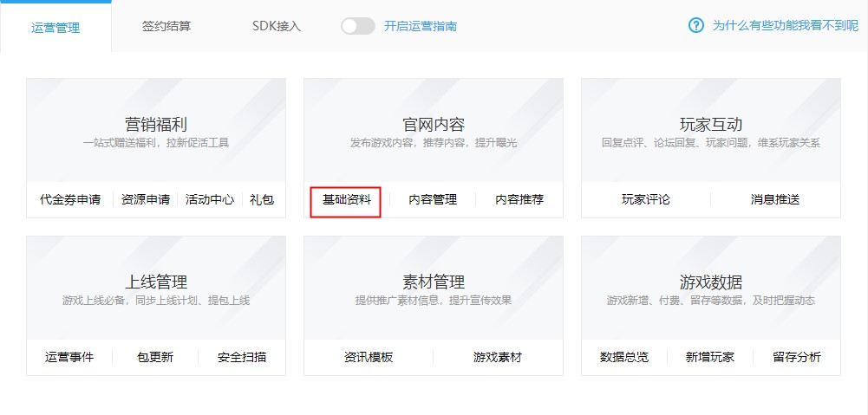Open 内容推荐 link

519,200
